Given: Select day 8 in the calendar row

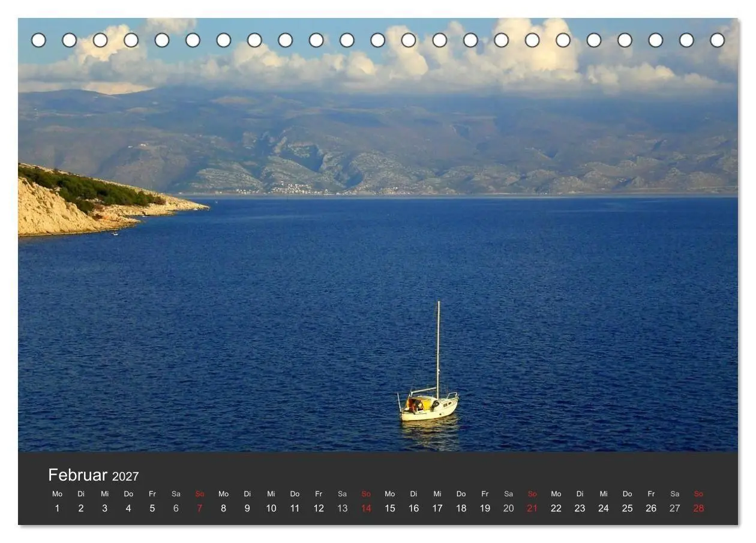Looking at the screenshot, I should [x=223, y=508].
